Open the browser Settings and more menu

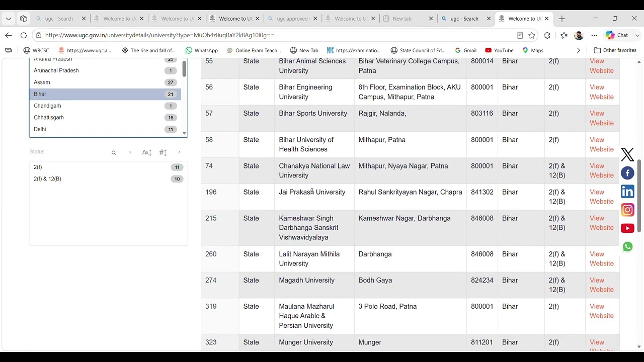point(594,35)
